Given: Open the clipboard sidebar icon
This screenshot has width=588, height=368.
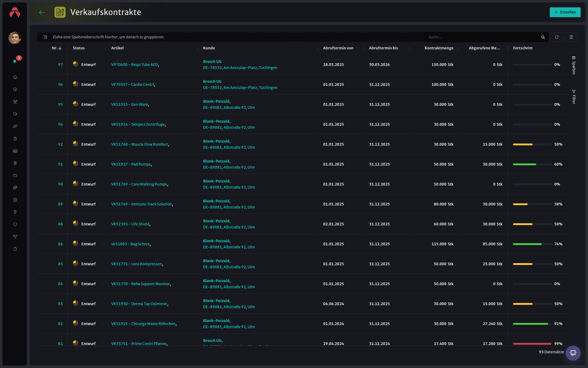Looking at the screenshot, I should pos(15,139).
